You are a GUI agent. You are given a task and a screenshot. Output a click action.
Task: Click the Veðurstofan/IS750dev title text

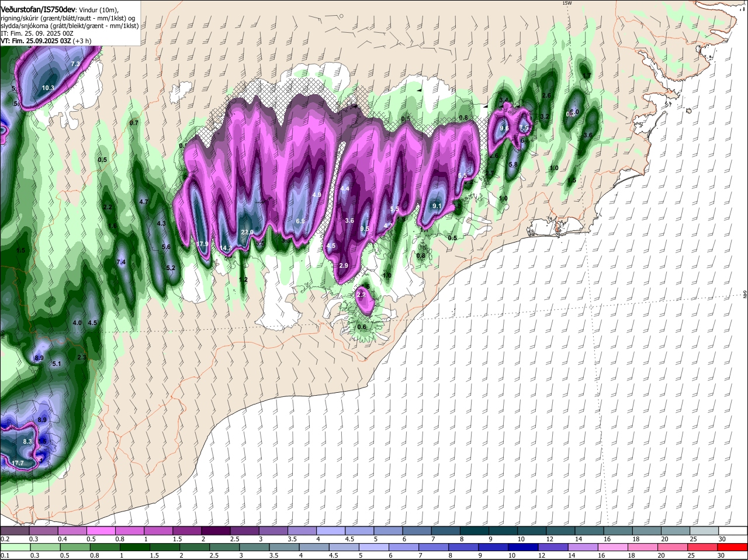[x=38, y=9]
